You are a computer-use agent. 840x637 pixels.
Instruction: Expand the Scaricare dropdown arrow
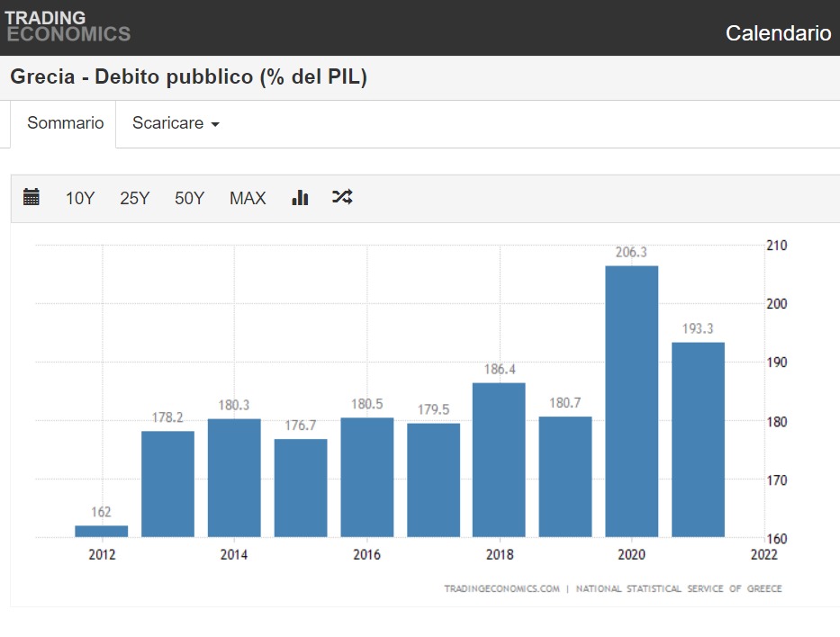pyautogui.click(x=215, y=124)
